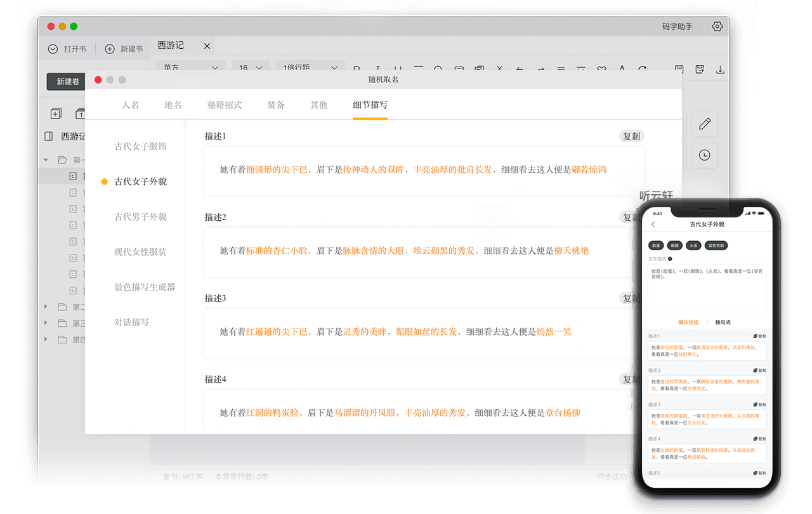The image size is (812, 514).
Task: Open the font size 16 dropdown
Action: click(x=250, y=67)
